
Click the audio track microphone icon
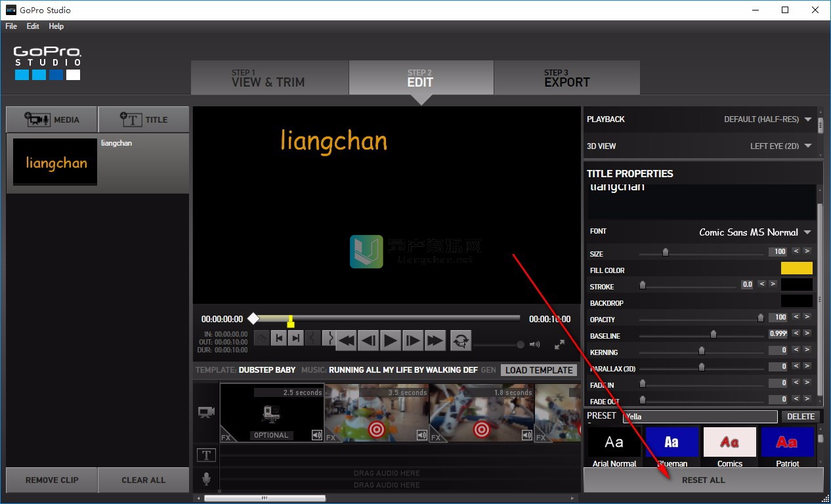coord(207,479)
